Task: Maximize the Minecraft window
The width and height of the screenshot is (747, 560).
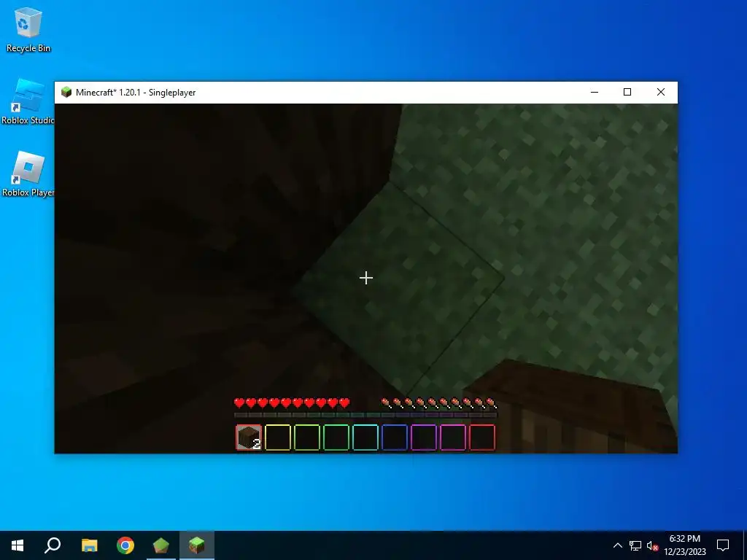Action: [627, 93]
